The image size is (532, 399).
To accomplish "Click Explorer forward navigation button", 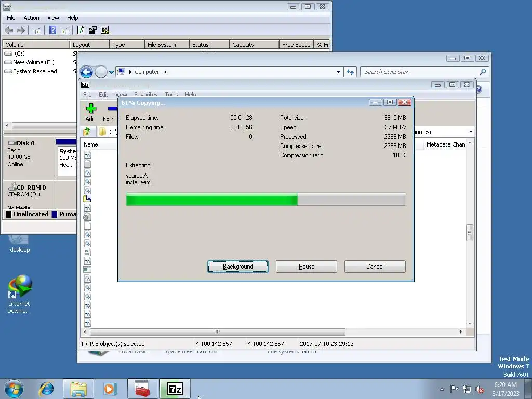I will (101, 72).
